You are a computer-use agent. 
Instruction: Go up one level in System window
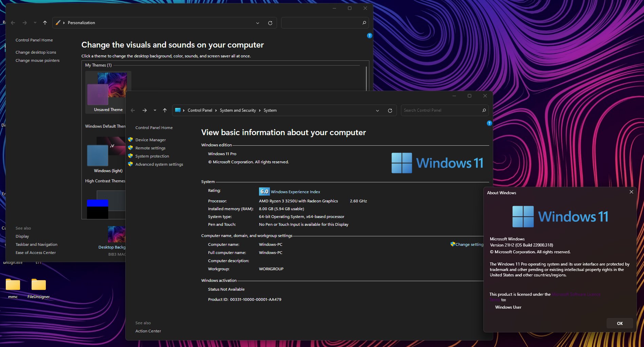point(165,110)
